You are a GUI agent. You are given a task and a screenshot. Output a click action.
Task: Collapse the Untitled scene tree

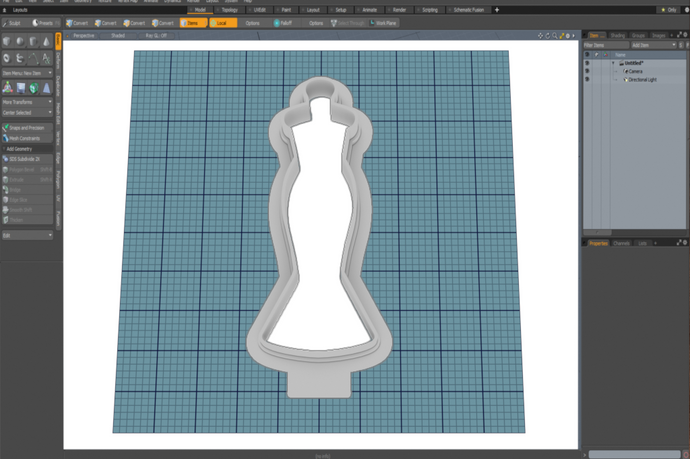(613, 63)
